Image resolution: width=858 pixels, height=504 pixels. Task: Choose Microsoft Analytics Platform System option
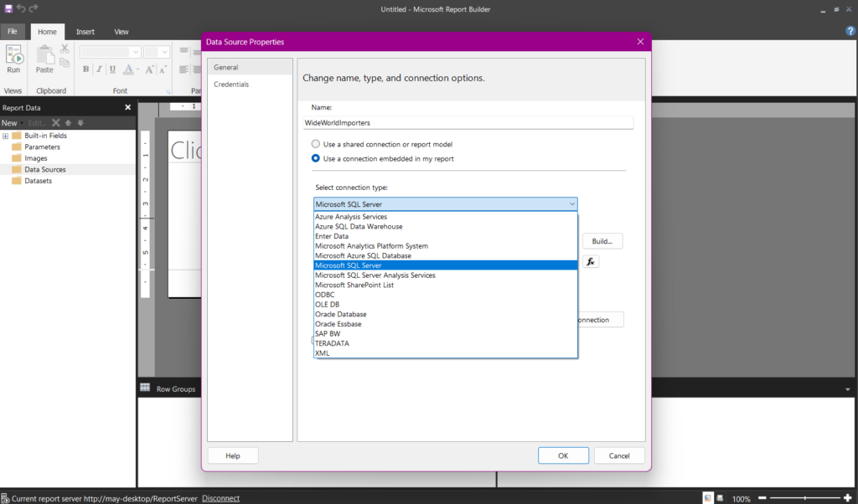click(446, 246)
